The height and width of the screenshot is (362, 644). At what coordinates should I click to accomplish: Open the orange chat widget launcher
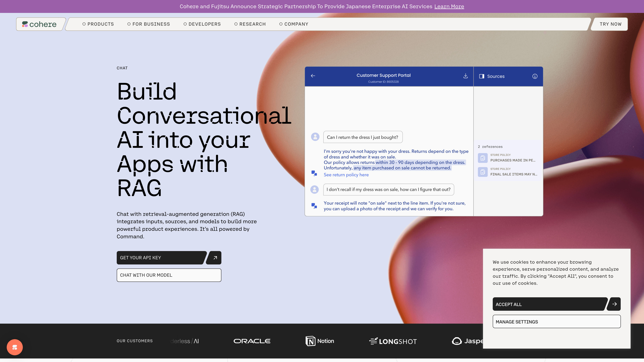point(15,347)
